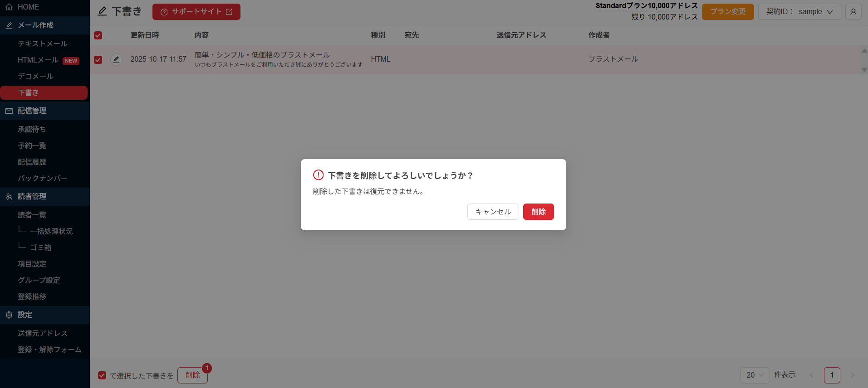Click the red warning icon in dialog
This screenshot has width=868, height=388.
(x=318, y=175)
